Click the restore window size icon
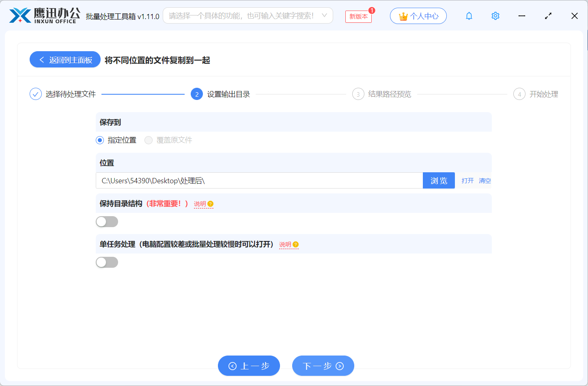The height and width of the screenshot is (386, 588). pyautogui.click(x=548, y=16)
